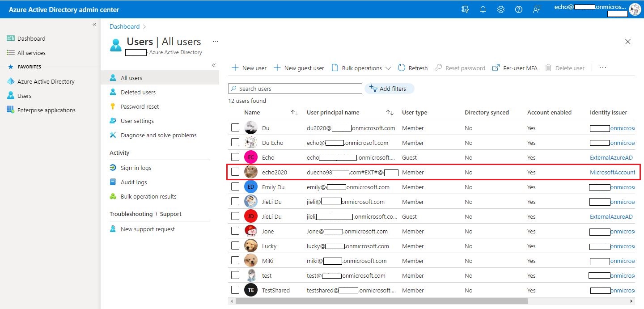Click the black TE avatar
Viewport: 644px width, 309px height.
[x=251, y=290]
